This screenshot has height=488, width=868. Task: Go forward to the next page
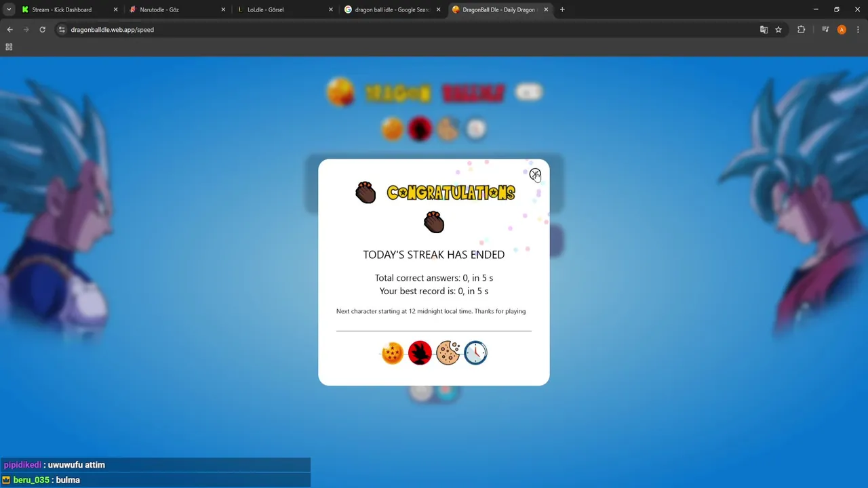tap(26, 30)
